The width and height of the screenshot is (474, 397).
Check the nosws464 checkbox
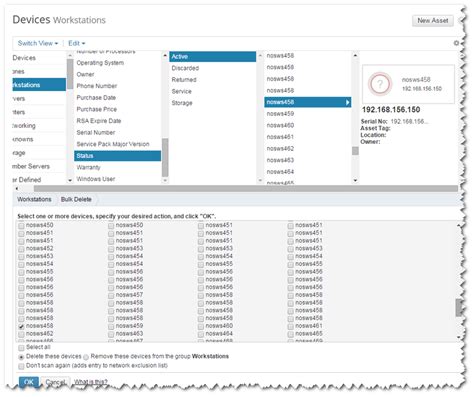point(201,334)
